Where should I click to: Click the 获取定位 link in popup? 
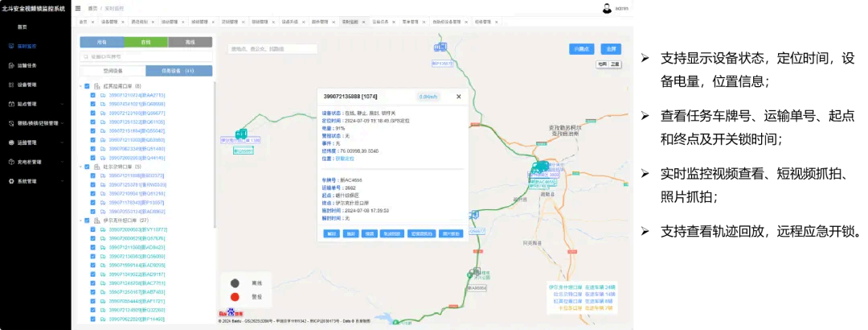(345, 158)
